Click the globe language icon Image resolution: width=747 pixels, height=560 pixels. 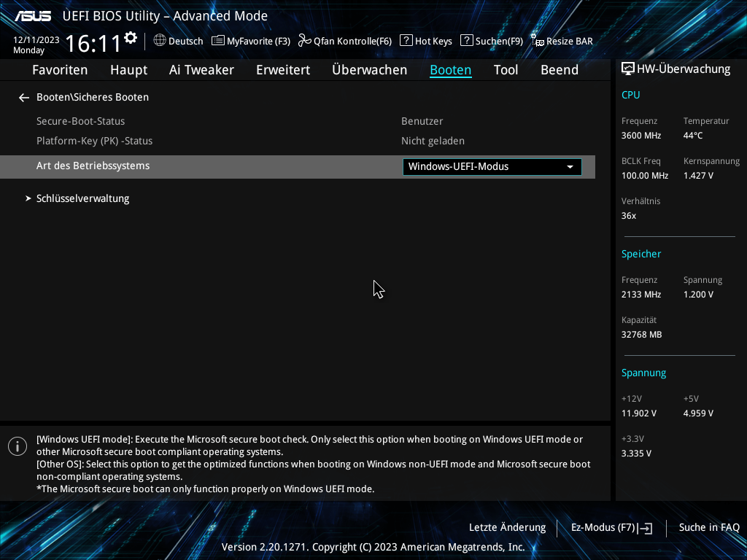tap(160, 41)
